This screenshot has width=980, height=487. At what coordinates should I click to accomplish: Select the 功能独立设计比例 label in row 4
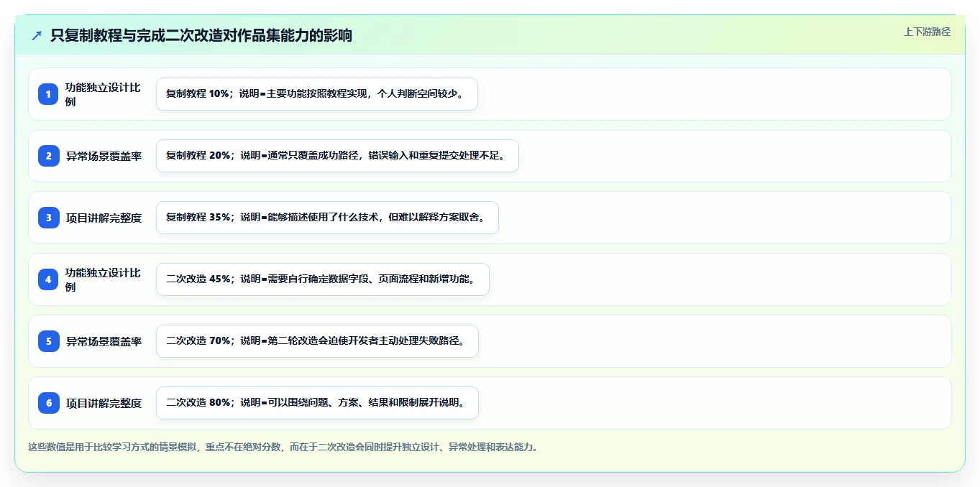coord(103,279)
